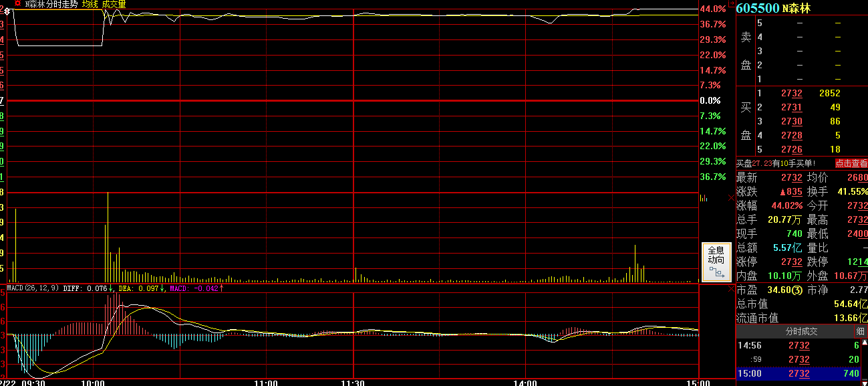The image size is (868, 386).
Task: Toggle the 均线 legend label
Action: [90, 4]
